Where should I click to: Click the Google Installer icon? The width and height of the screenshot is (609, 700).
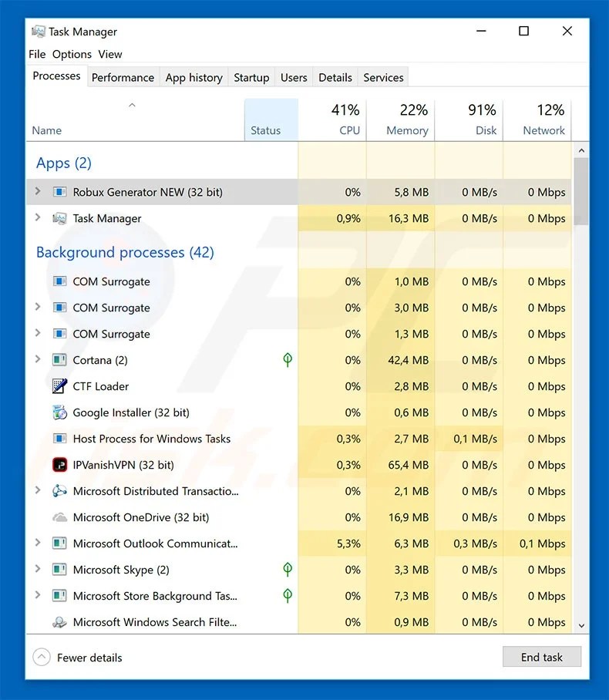coord(59,412)
